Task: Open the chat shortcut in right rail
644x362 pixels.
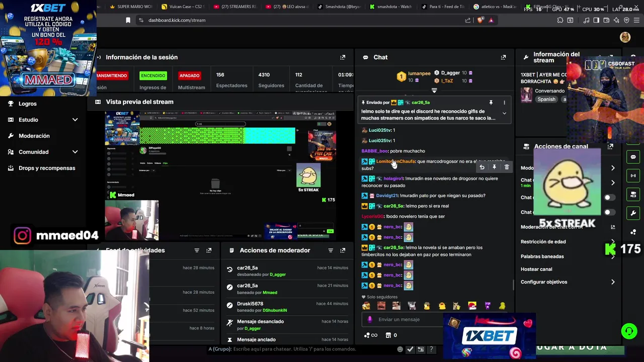Action: pyautogui.click(x=633, y=157)
